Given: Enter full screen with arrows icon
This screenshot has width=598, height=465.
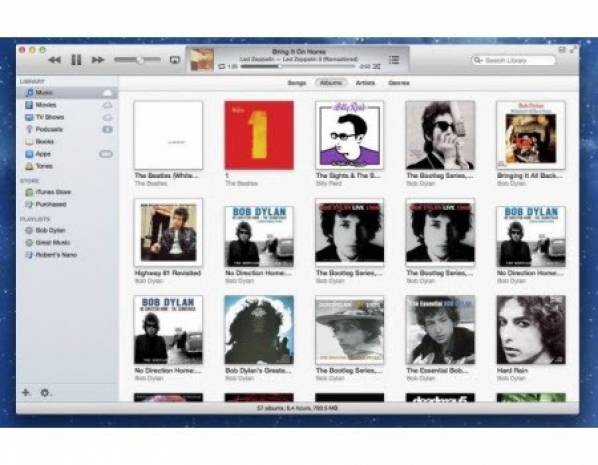Looking at the screenshot, I should click(x=573, y=50).
